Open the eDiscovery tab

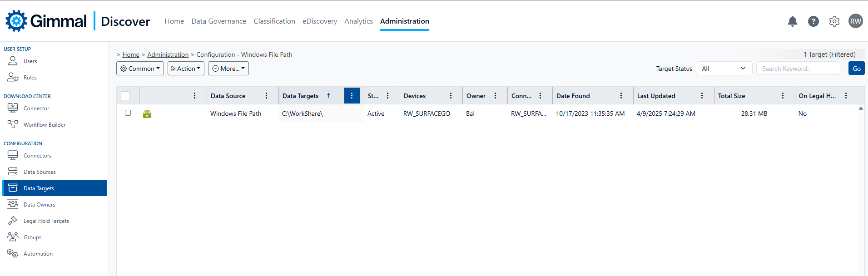tap(319, 21)
